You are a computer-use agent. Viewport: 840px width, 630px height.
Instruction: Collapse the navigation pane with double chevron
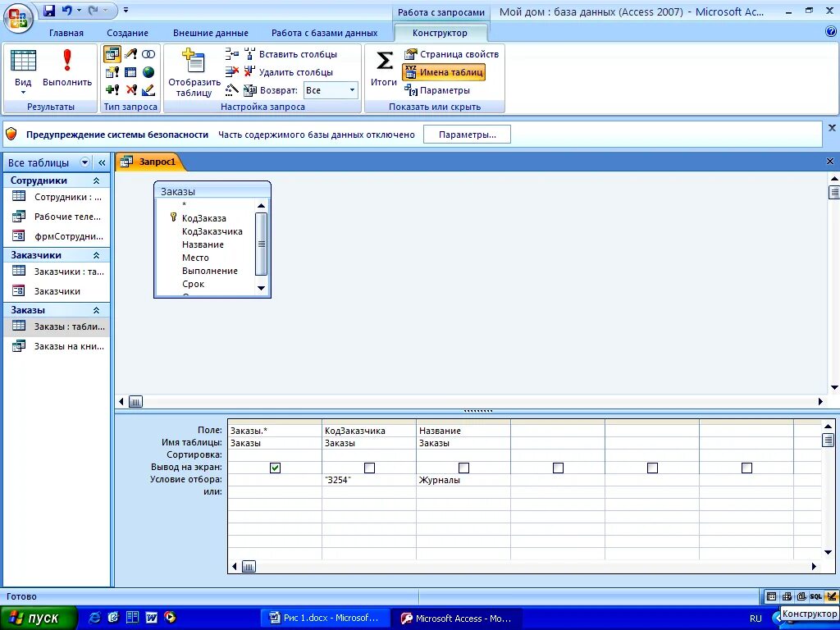click(102, 162)
